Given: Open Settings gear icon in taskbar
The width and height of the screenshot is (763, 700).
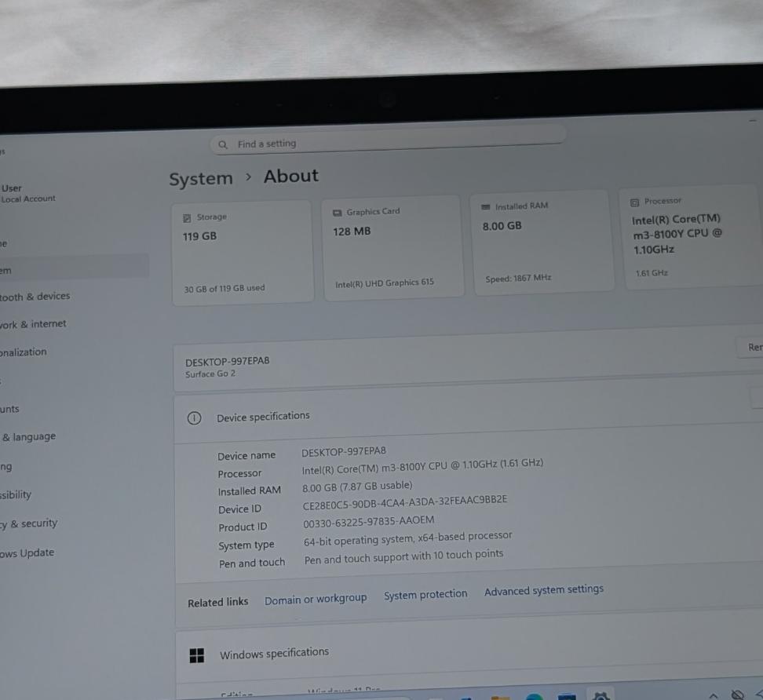Looking at the screenshot, I should [x=601, y=695].
